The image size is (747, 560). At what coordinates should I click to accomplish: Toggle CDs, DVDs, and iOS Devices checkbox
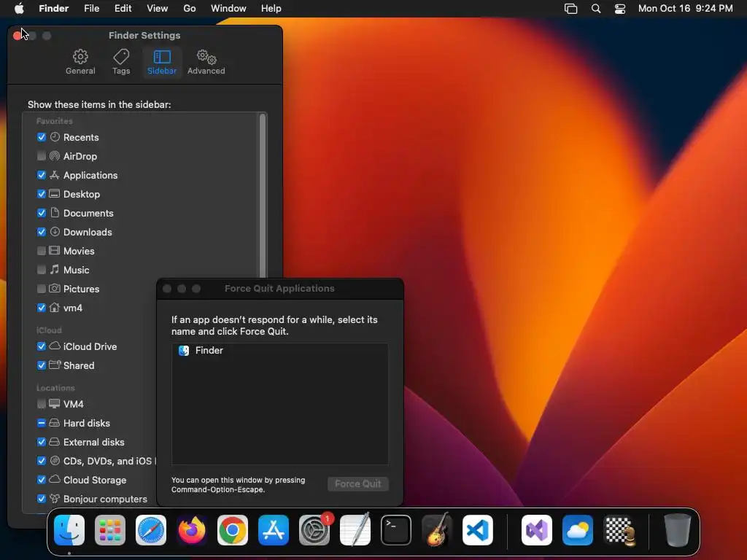42,461
